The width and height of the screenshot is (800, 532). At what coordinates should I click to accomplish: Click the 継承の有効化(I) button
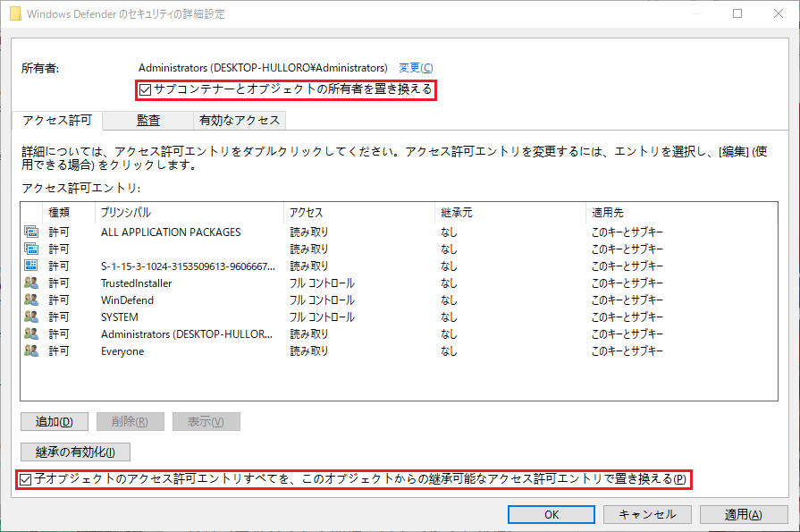tap(75, 452)
